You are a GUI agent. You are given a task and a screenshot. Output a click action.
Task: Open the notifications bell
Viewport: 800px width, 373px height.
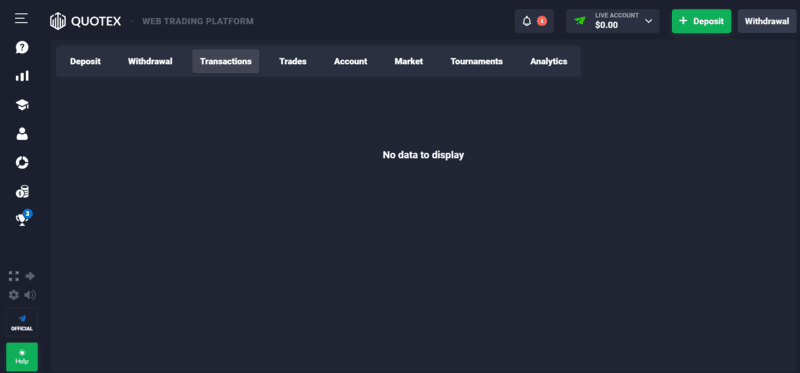(534, 21)
